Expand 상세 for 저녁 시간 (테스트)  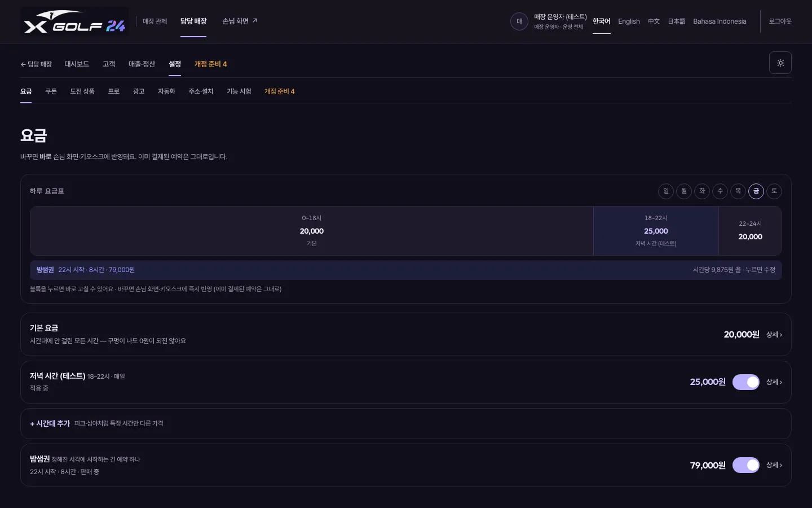pyautogui.click(x=774, y=382)
